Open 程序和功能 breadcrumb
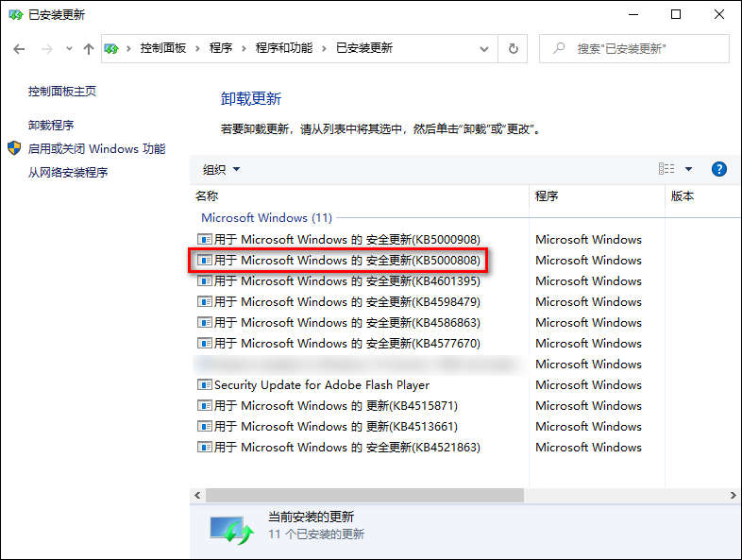742x560 pixels. (x=284, y=48)
